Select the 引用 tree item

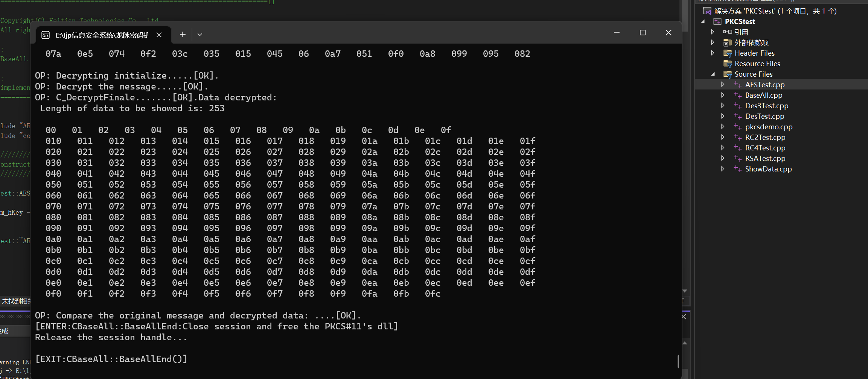[x=741, y=32]
